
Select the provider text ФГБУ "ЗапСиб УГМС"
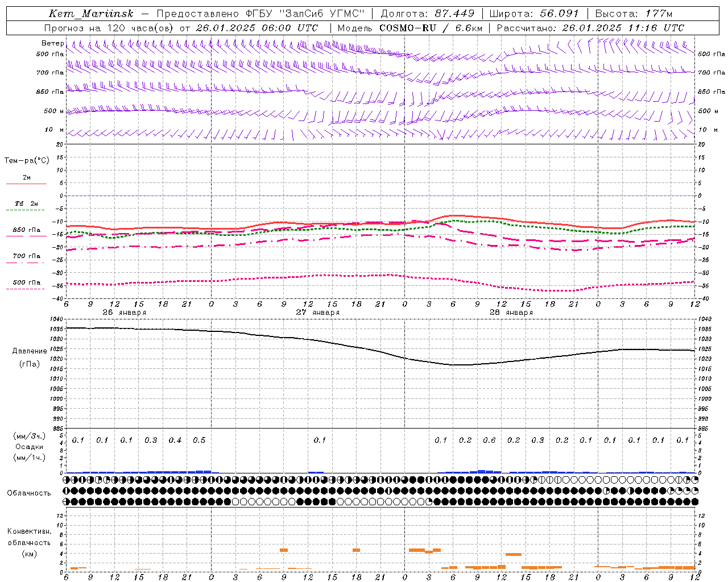click(306, 14)
